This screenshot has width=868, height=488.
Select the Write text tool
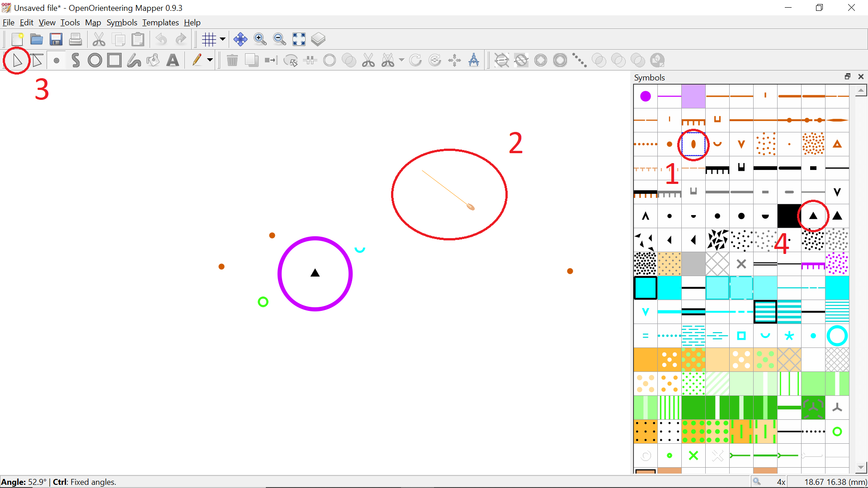tap(173, 60)
